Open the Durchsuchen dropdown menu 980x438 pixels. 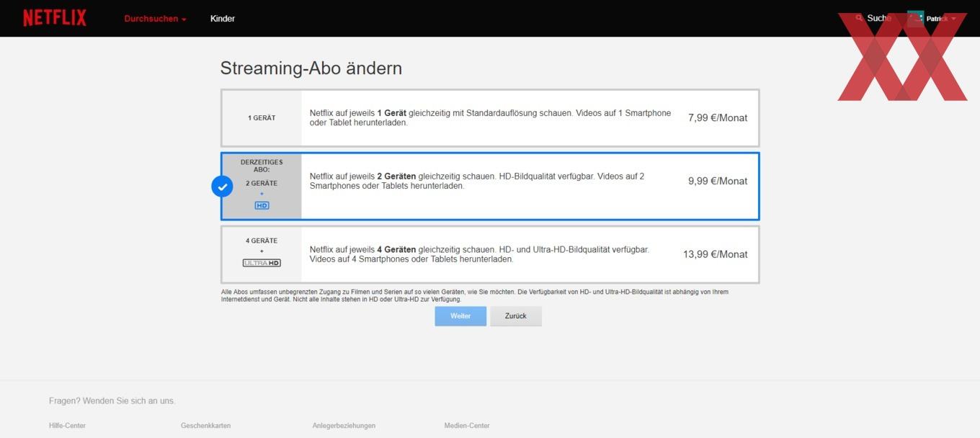[155, 19]
